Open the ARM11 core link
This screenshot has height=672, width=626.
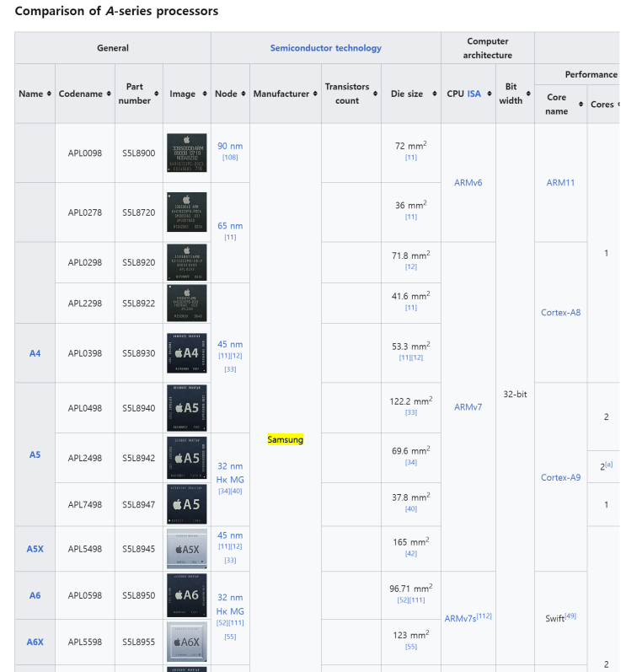(560, 183)
